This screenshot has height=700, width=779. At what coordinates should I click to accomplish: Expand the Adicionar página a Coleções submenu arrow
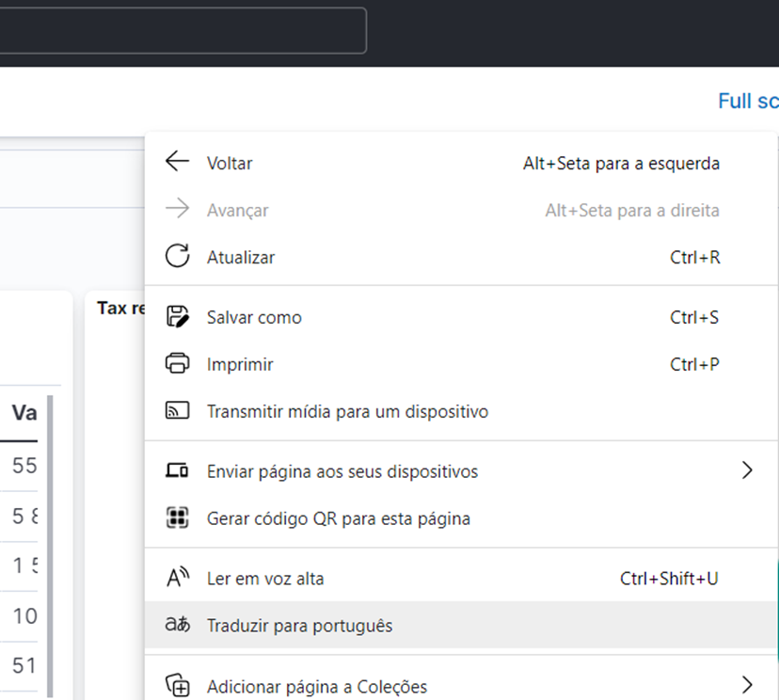[x=747, y=685]
